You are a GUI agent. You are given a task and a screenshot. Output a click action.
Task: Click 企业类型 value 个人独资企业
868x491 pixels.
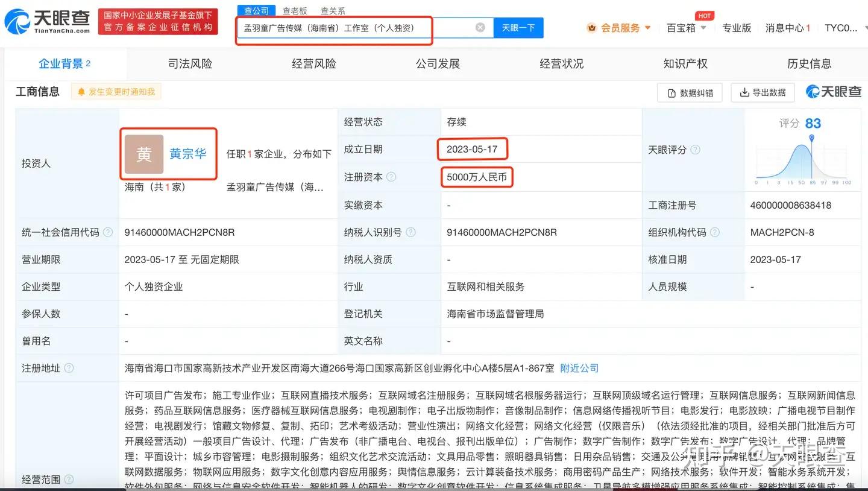pyautogui.click(x=154, y=287)
